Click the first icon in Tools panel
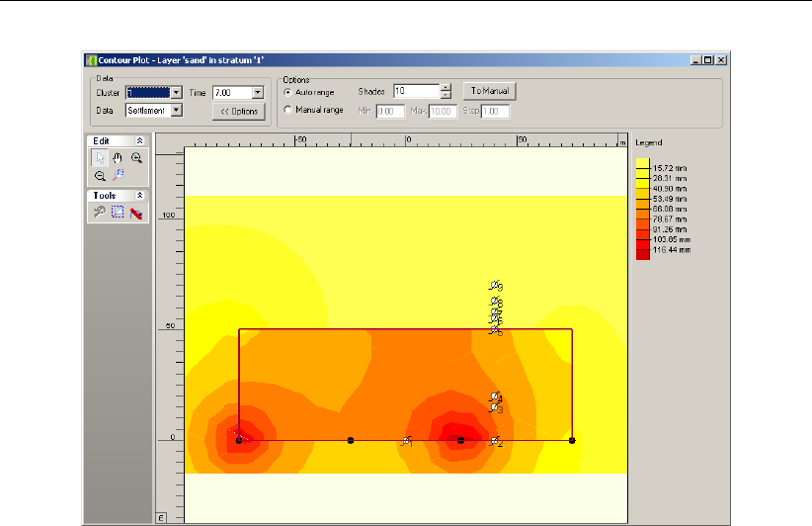The height and width of the screenshot is (526, 812). (x=100, y=212)
